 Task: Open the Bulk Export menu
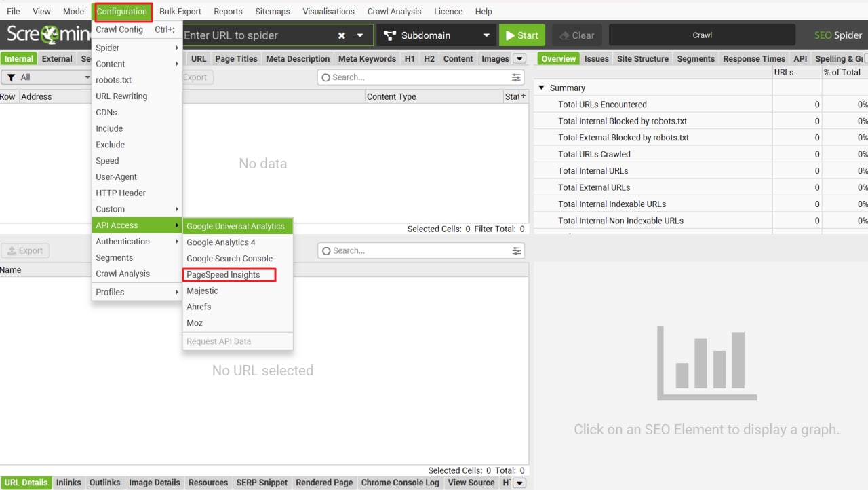(180, 12)
